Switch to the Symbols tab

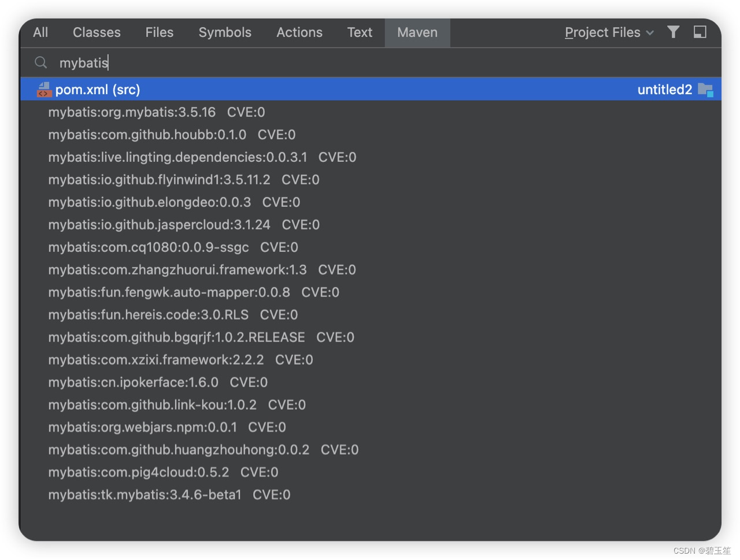(x=225, y=32)
